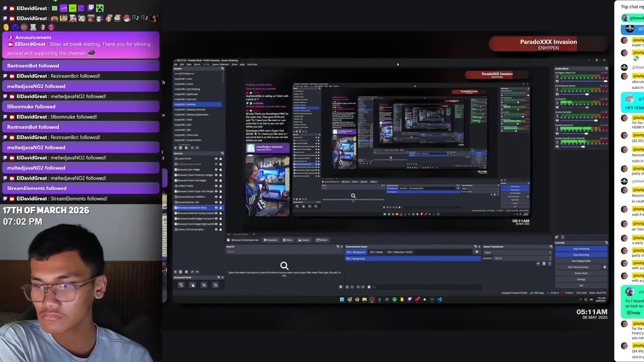
Task: Click Studio Mode button
Action: pyautogui.click(x=581, y=273)
